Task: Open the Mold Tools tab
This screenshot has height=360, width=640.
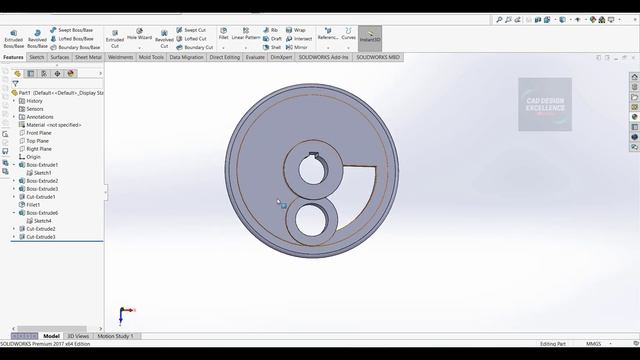Action: coord(151,57)
